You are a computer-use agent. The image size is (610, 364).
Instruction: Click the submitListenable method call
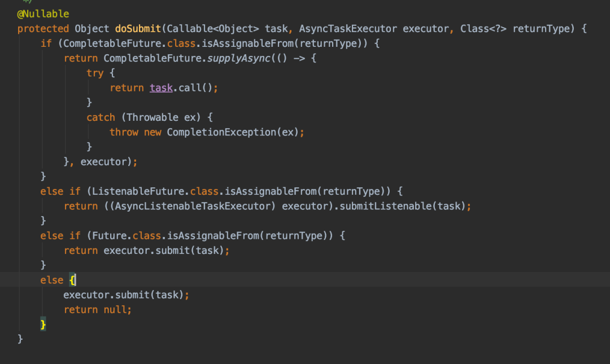(386, 206)
